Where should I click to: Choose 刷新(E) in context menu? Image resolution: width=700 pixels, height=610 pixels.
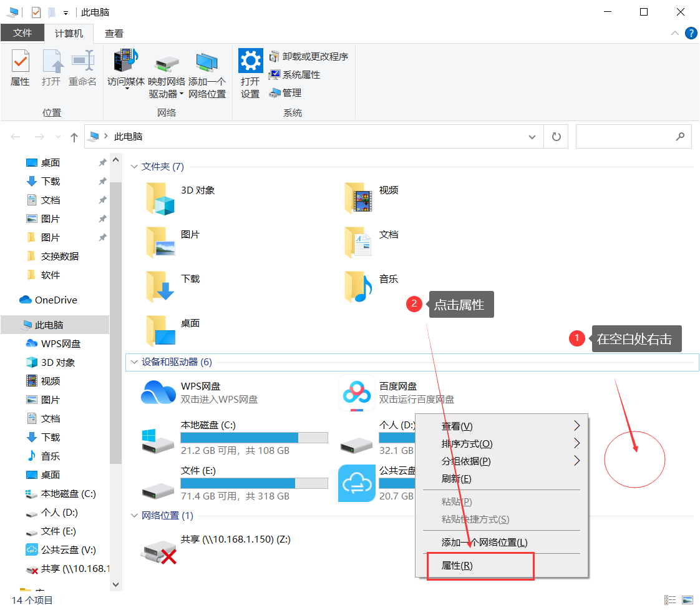coord(502,479)
